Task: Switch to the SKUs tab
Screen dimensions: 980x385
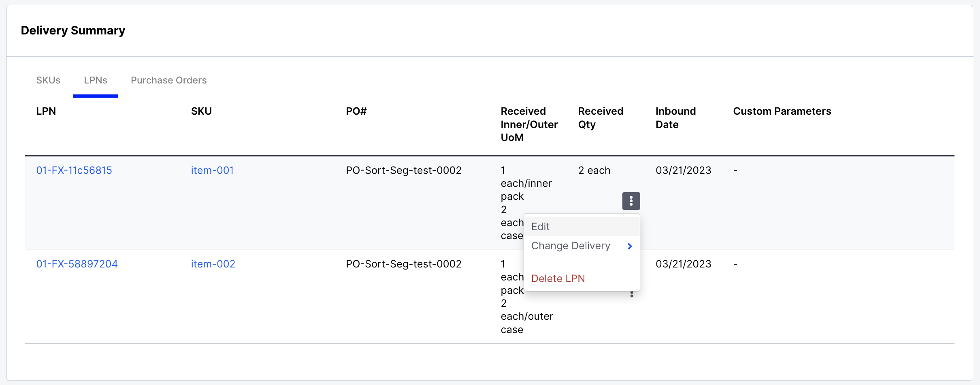Action: [x=48, y=80]
